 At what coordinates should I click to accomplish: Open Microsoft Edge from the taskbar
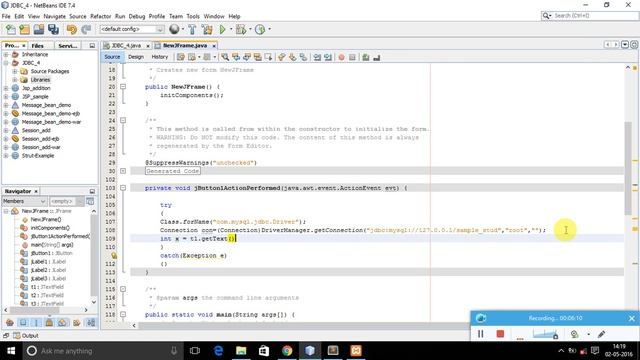point(218,351)
